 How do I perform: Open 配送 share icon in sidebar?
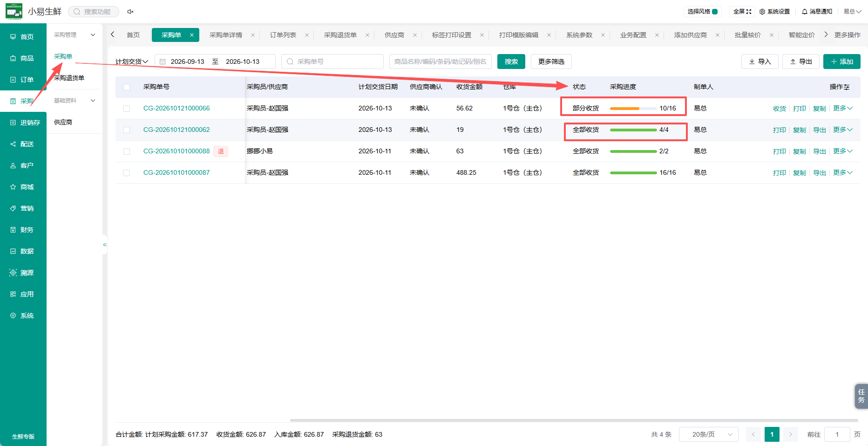coord(13,144)
